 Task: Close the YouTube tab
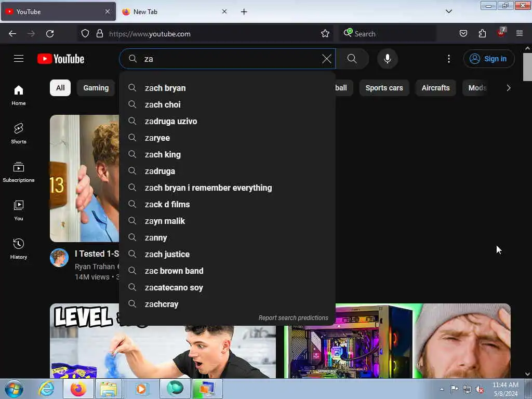point(107,12)
